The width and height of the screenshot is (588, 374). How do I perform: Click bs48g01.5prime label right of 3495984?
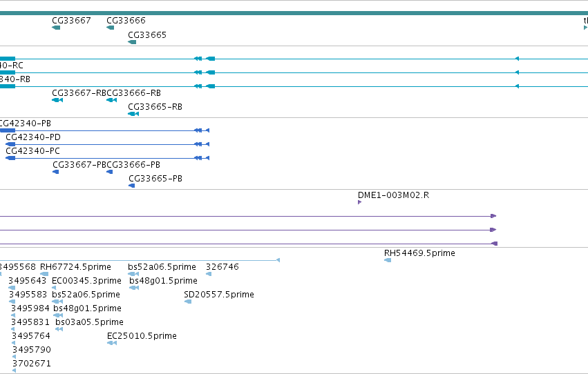point(87,308)
